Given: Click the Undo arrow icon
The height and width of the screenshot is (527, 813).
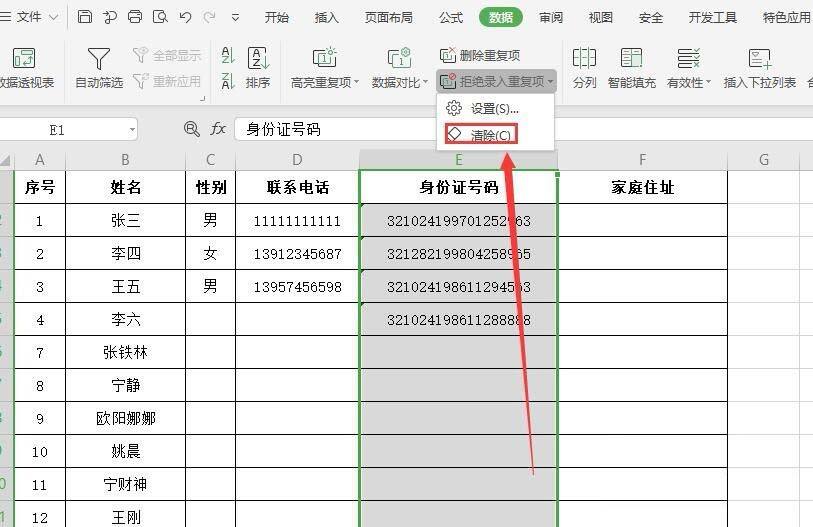Looking at the screenshot, I should (x=185, y=17).
